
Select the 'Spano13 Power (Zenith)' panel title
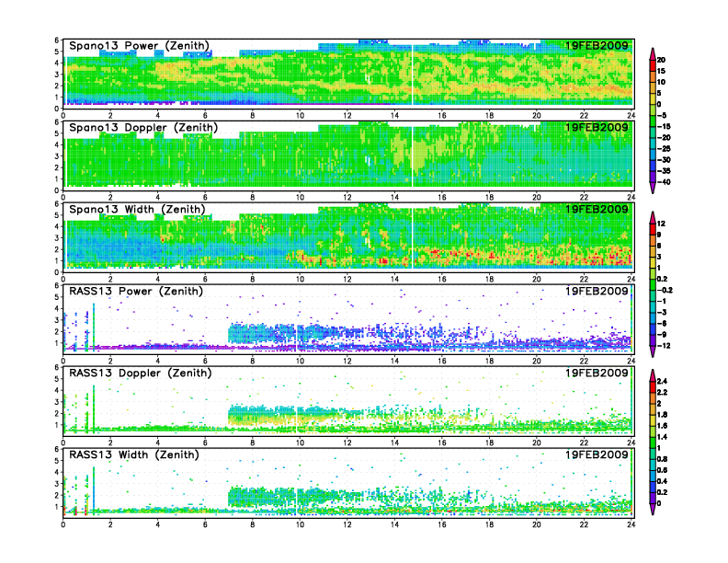coord(139,47)
